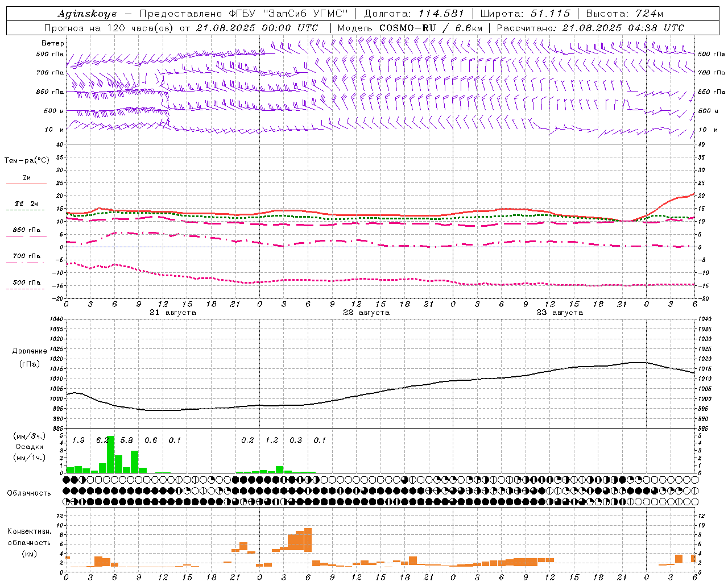Click the precipitation amount "1.9"
Screen dimensions: 728x582
[78, 440]
